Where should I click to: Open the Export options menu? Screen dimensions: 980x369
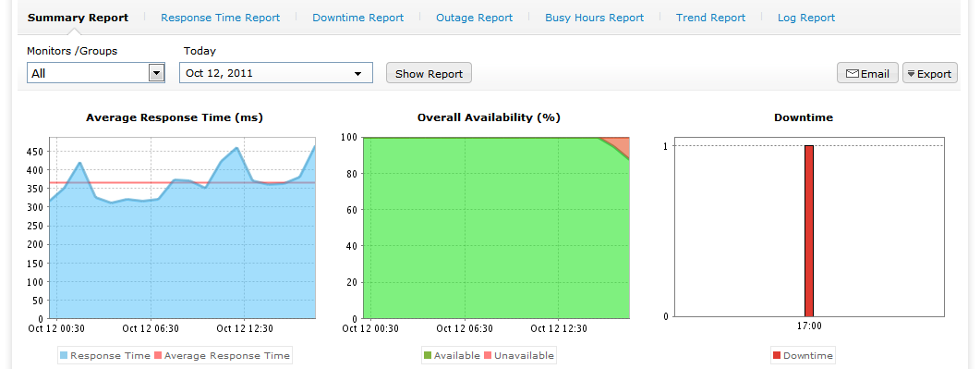(929, 73)
